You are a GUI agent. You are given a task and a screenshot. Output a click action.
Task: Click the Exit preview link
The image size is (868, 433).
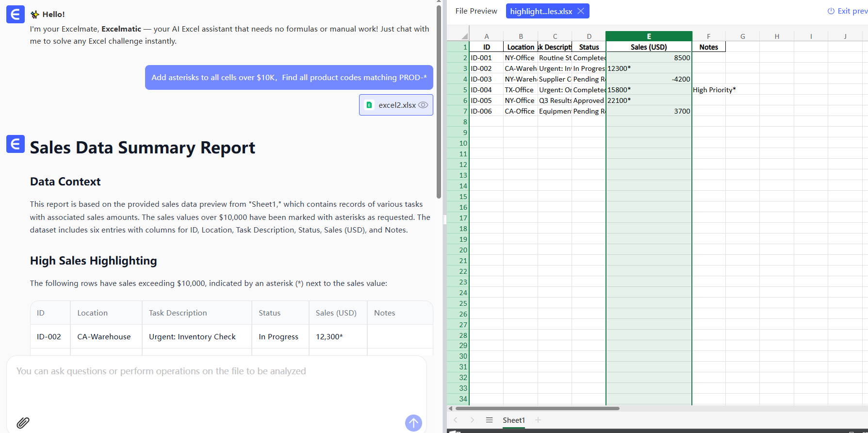click(x=852, y=11)
